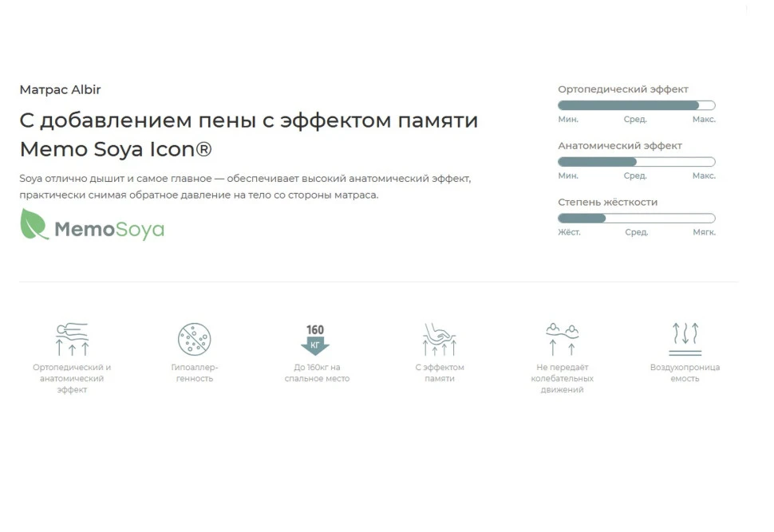The image size is (774, 532).
Task: Click the 'До 160кг на спальное место' caption
Action: click(317, 373)
